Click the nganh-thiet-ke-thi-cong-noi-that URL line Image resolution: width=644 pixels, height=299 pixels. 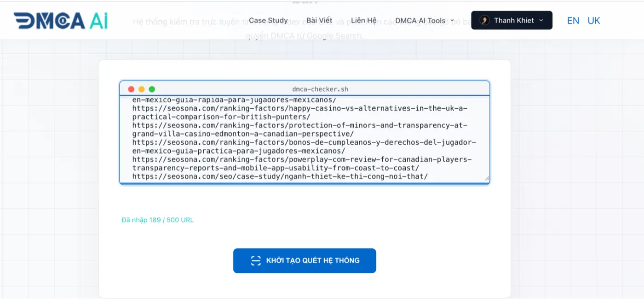tap(280, 176)
